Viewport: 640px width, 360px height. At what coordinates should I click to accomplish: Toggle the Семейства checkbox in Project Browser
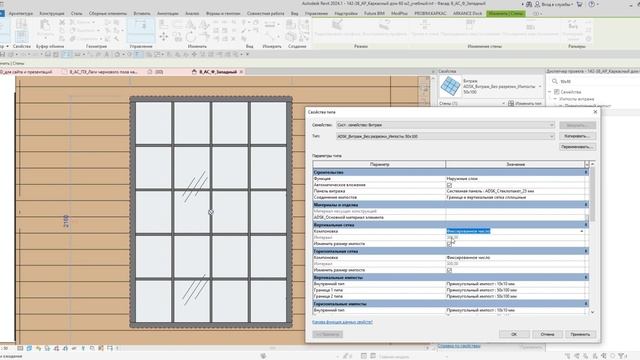click(556, 92)
